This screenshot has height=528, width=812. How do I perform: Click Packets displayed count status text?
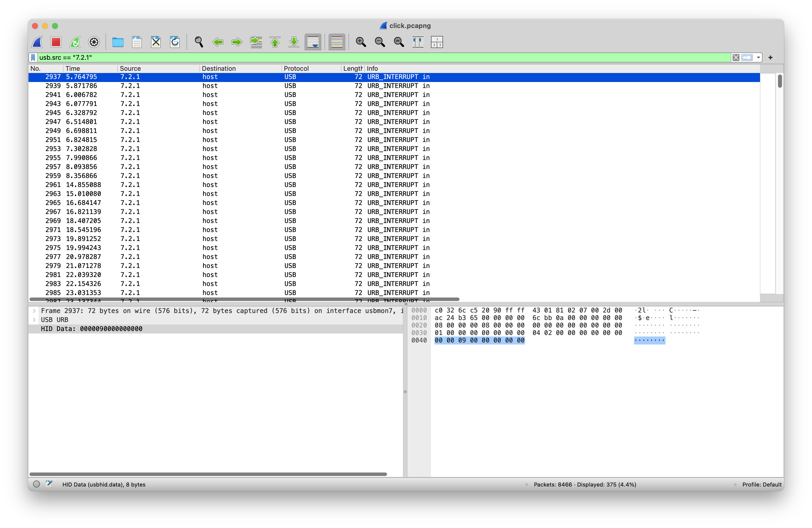(x=585, y=485)
